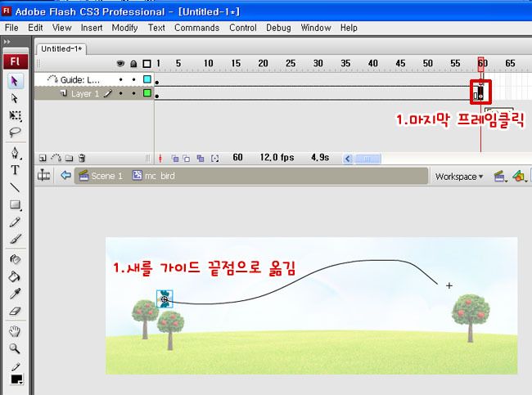Click Guide layer cyan outline swatch

147,79
